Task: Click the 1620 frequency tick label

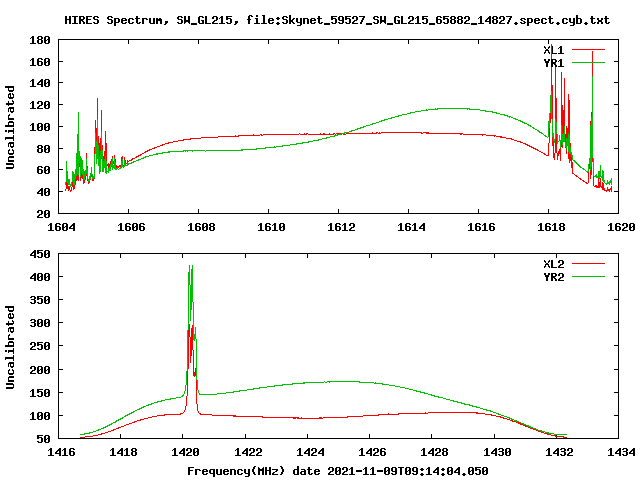Action: point(621,227)
